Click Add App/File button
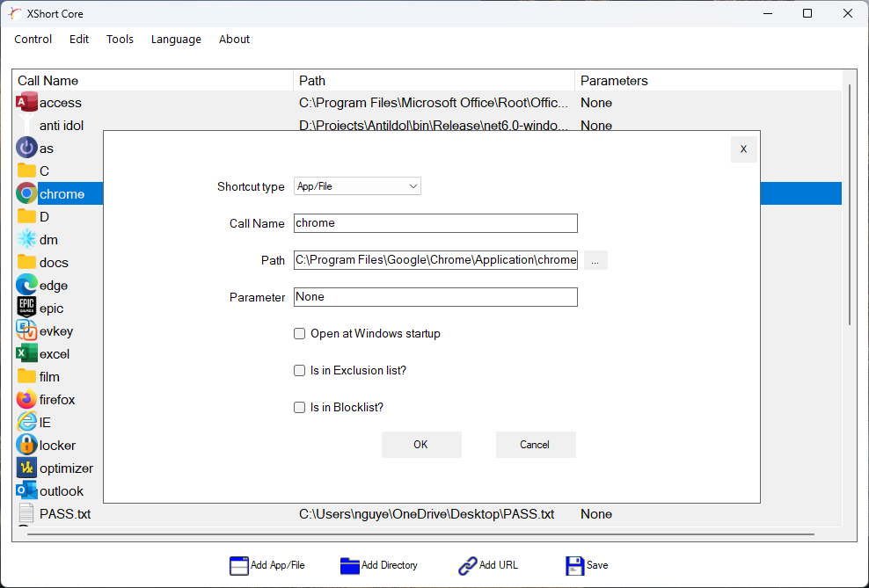Screen dimensions: 869x588 267,565
